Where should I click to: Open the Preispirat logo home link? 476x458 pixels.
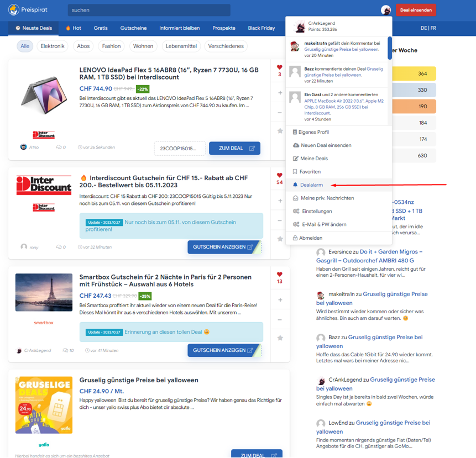point(28,10)
